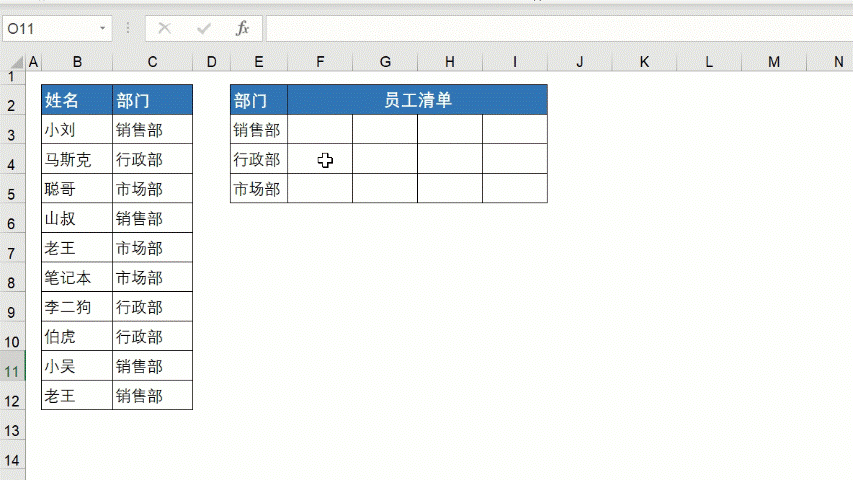Click inside the formula bar input area
Image resolution: width=853 pixels, height=480 pixels.
559,28
